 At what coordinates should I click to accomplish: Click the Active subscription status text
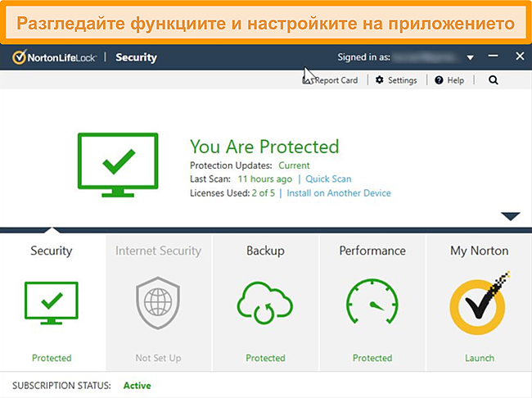pyautogui.click(x=137, y=386)
